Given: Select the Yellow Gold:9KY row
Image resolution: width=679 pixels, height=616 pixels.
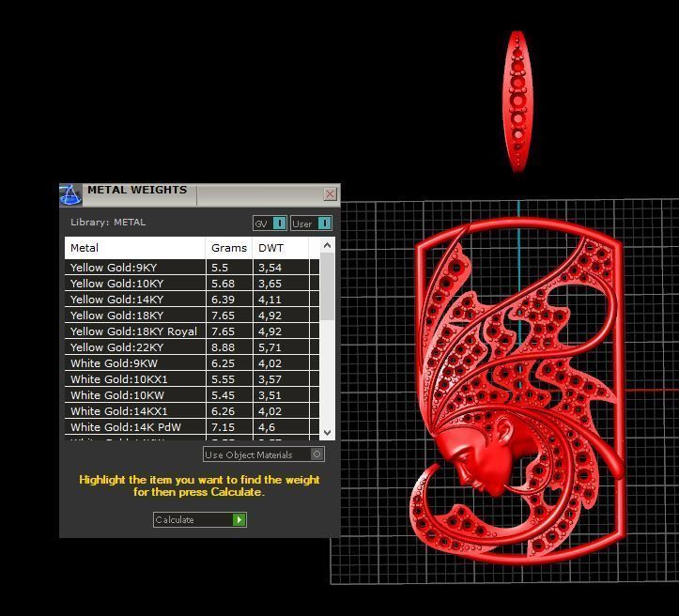Looking at the screenshot, I should click(192, 268).
